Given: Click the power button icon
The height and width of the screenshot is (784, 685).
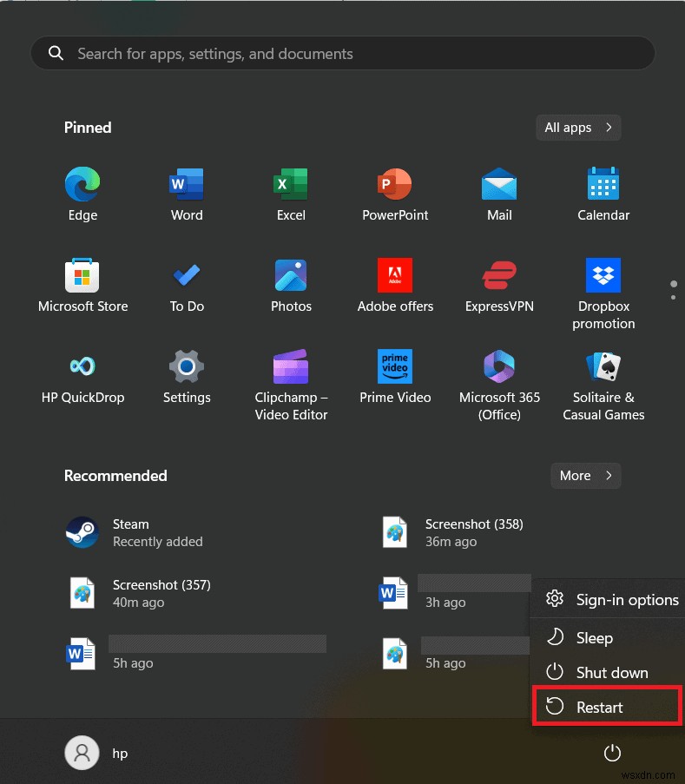Looking at the screenshot, I should tap(612, 753).
